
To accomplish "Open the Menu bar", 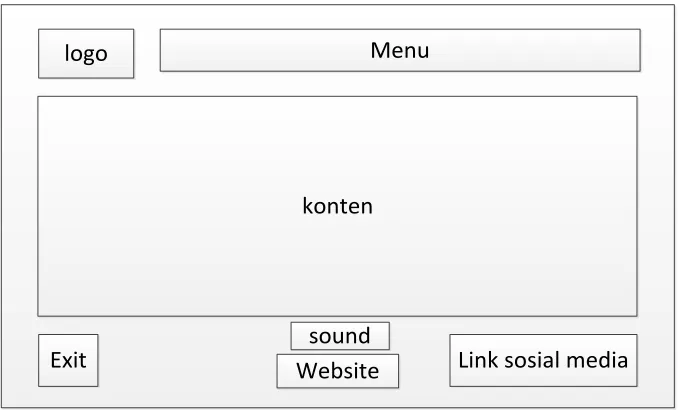I will click(400, 50).
